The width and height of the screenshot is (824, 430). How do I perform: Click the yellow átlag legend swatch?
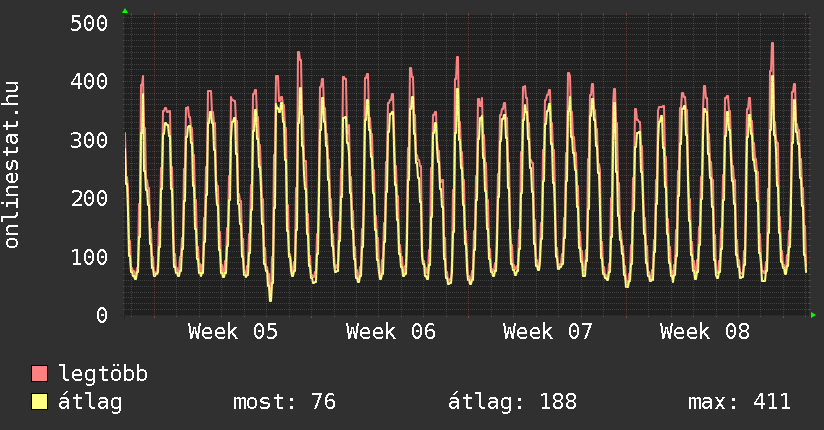tap(40, 402)
